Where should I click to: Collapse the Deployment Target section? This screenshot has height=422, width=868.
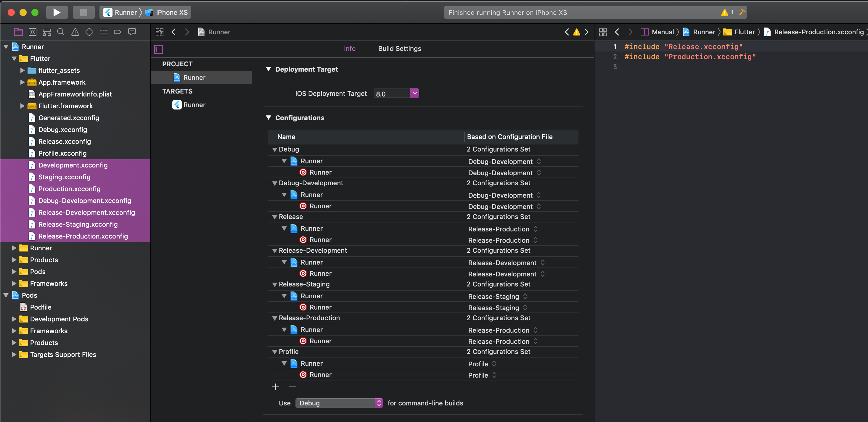pyautogui.click(x=269, y=69)
